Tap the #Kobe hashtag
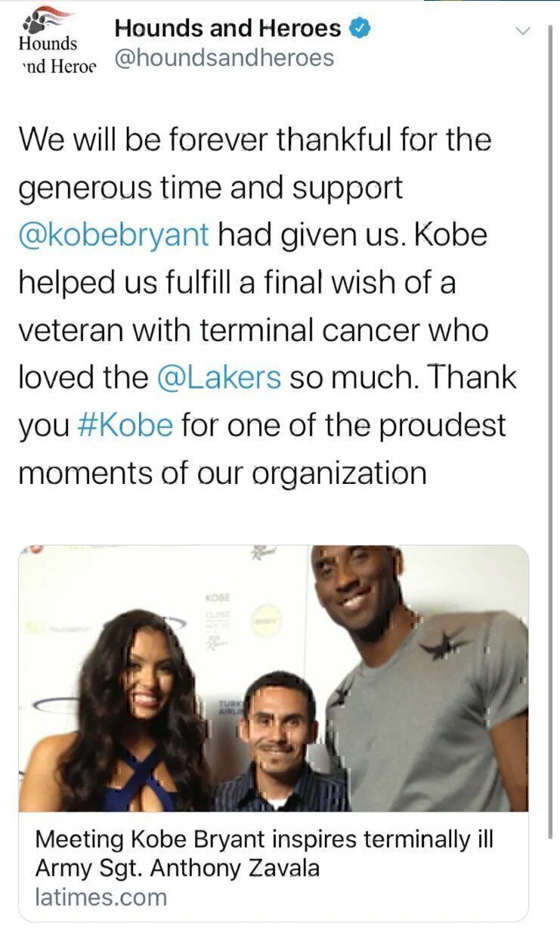560x930 pixels. coord(125,425)
